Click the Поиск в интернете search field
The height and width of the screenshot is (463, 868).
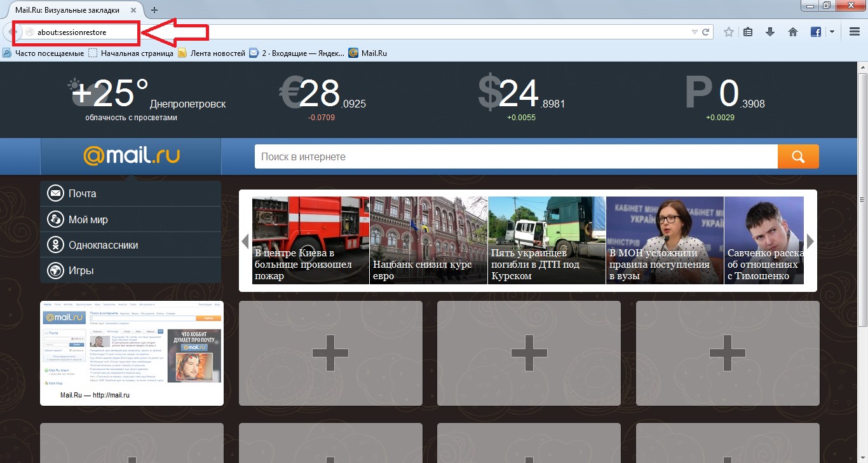(515, 156)
